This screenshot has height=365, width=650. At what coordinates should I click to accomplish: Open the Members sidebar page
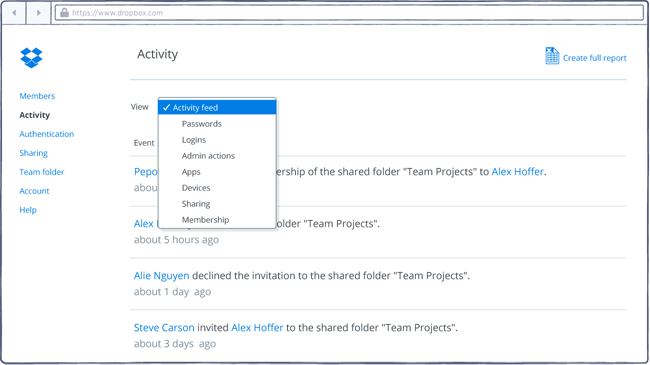tap(37, 96)
